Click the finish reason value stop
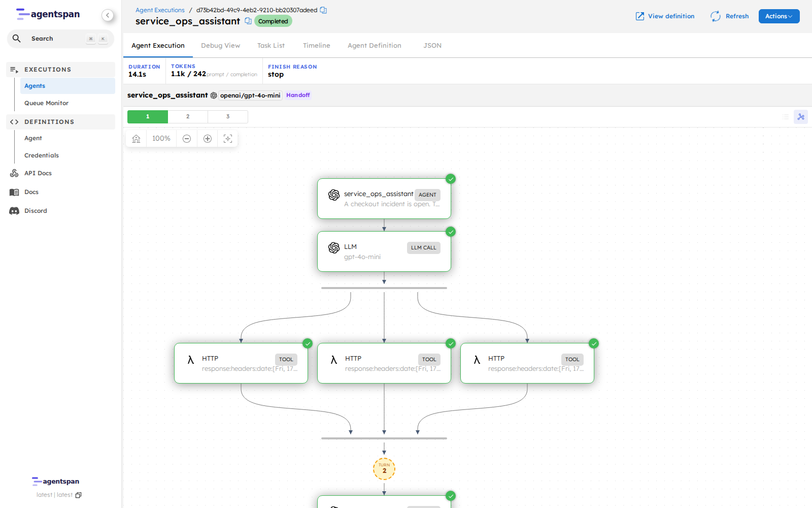812x508 pixels. coord(276,75)
